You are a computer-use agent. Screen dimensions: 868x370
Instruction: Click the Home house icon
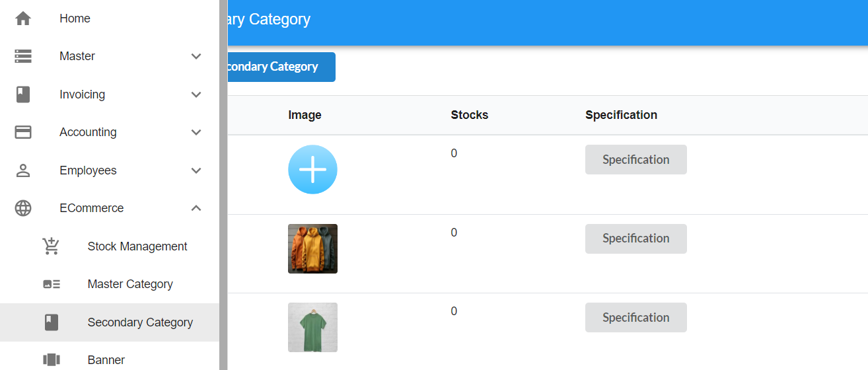click(x=23, y=18)
